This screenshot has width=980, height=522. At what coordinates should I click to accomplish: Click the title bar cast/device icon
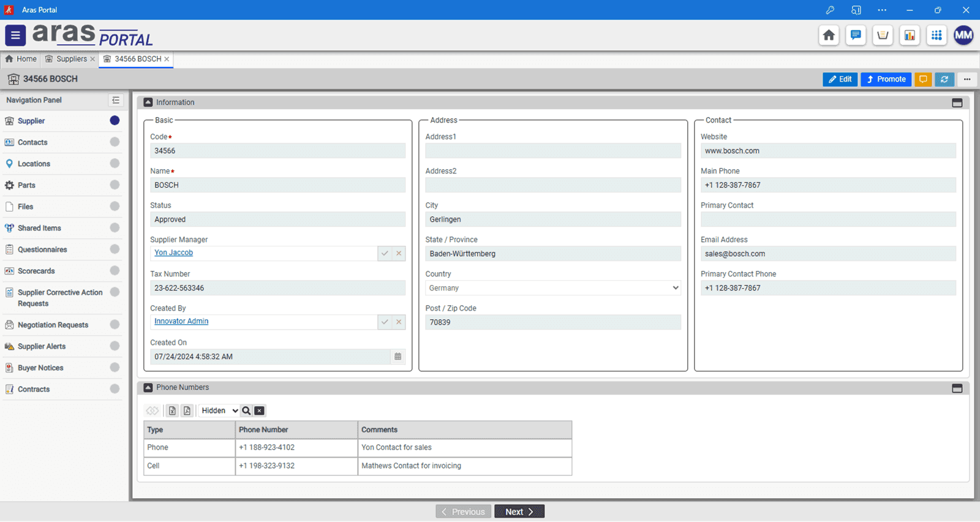856,10
